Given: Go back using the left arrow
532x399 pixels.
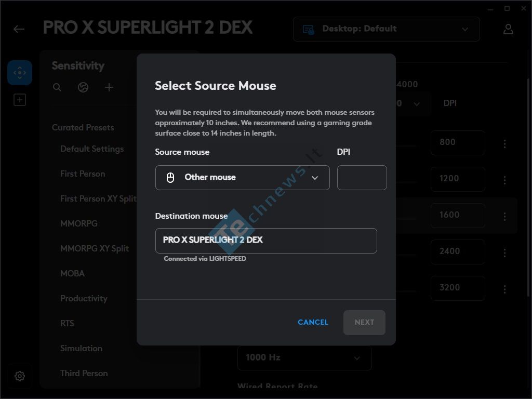Looking at the screenshot, I should [x=19, y=29].
